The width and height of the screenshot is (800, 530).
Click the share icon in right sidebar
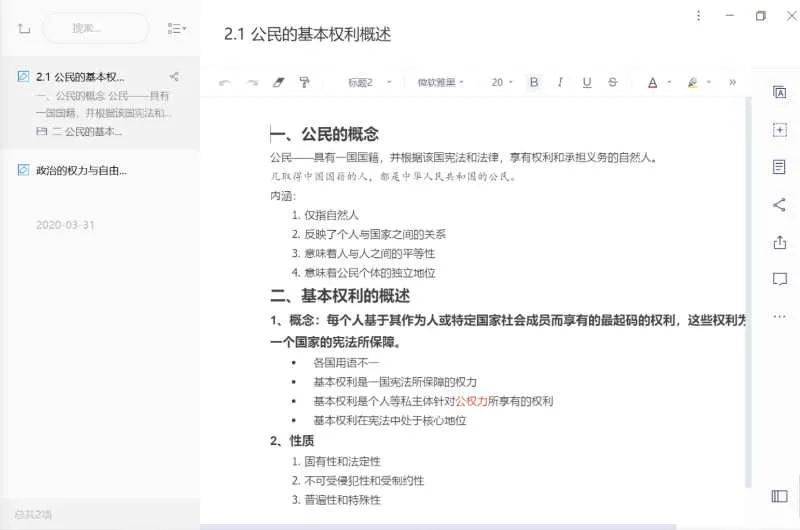click(779, 205)
